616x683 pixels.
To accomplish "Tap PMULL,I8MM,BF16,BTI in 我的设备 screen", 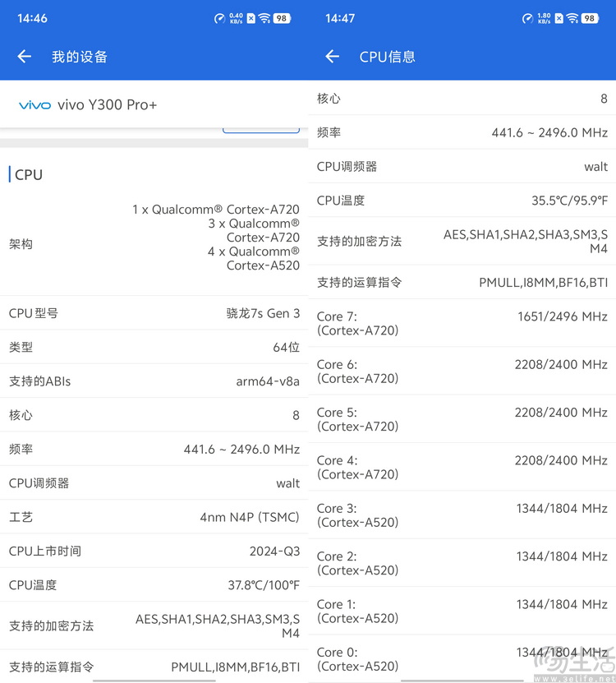I will tap(236, 667).
